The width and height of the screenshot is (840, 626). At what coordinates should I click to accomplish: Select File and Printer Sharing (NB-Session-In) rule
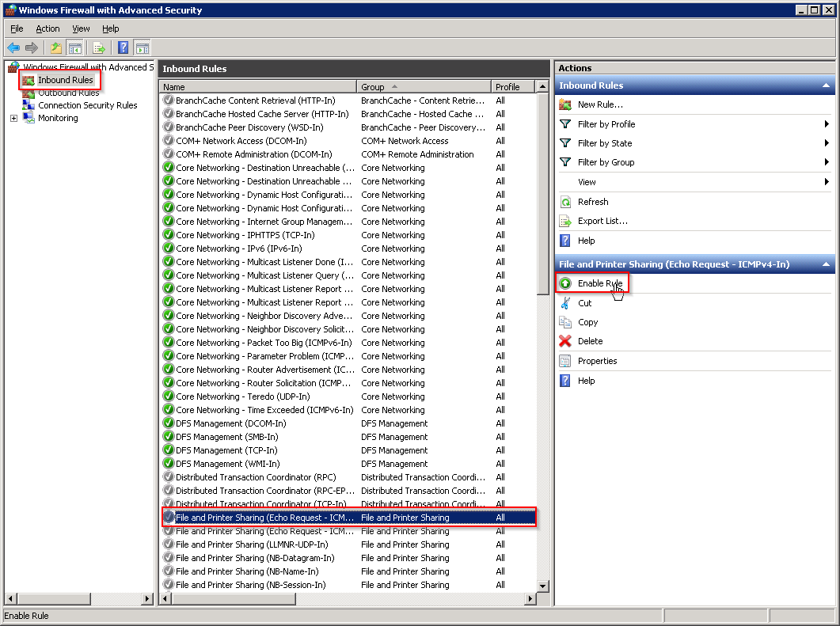pos(348,585)
